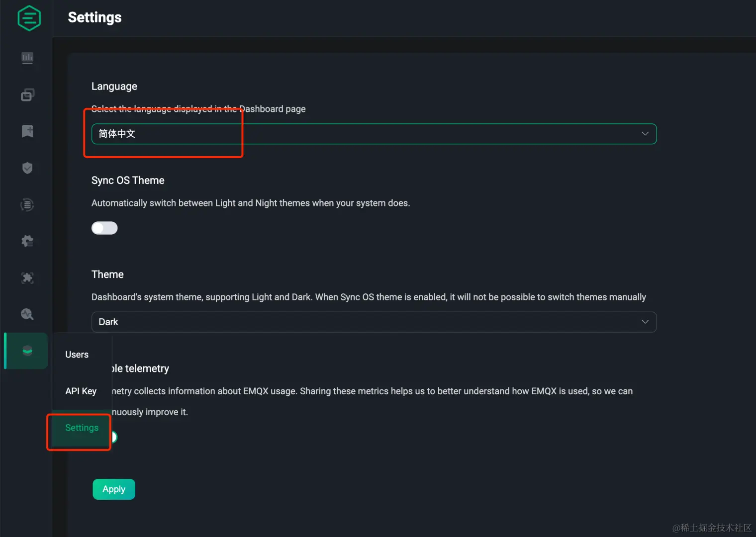Image resolution: width=756 pixels, height=537 pixels.
Task: Open API Key from the flyout menu
Action: pyautogui.click(x=81, y=391)
